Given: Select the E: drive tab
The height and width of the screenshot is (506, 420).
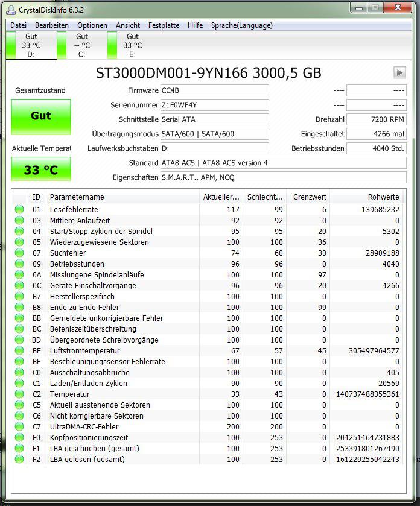Looking at the screenshot, I should pos(132,45).
